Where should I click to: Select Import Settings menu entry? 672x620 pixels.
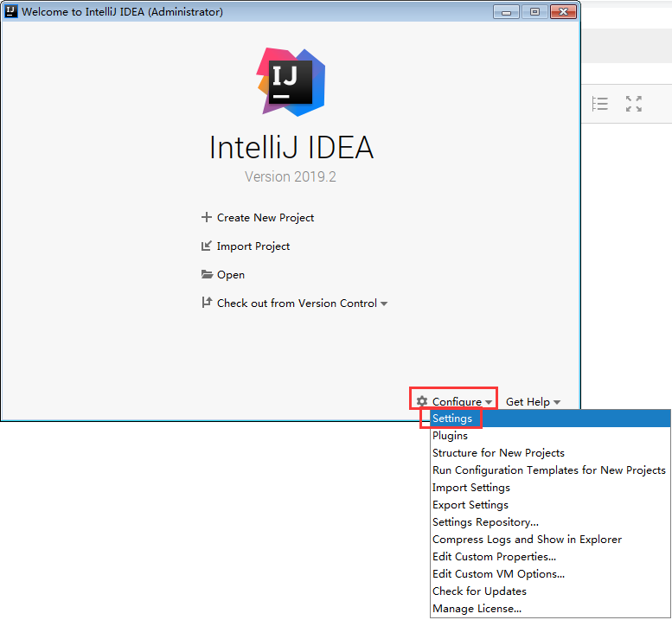[x=550, y=487]
